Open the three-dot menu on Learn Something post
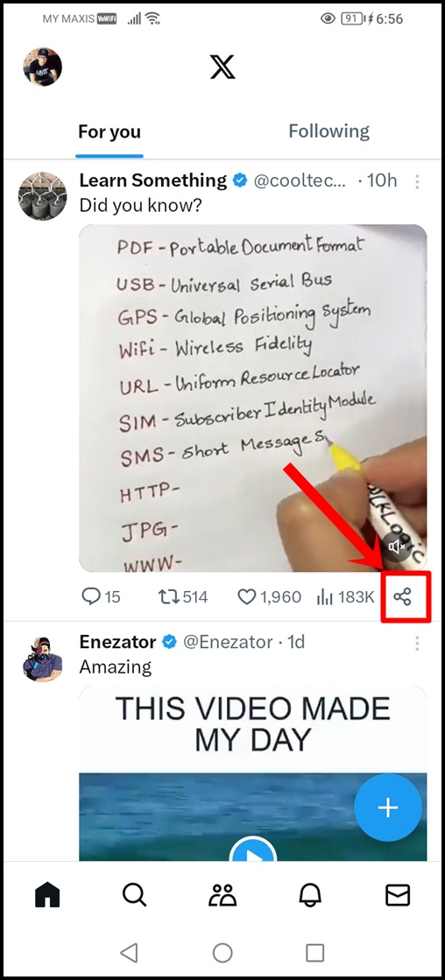 [417, 182]
